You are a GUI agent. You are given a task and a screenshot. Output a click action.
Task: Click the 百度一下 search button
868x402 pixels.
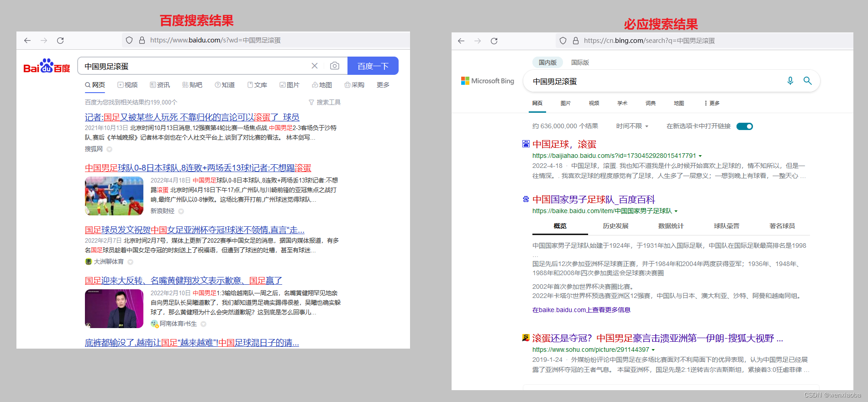click(373, 66)
